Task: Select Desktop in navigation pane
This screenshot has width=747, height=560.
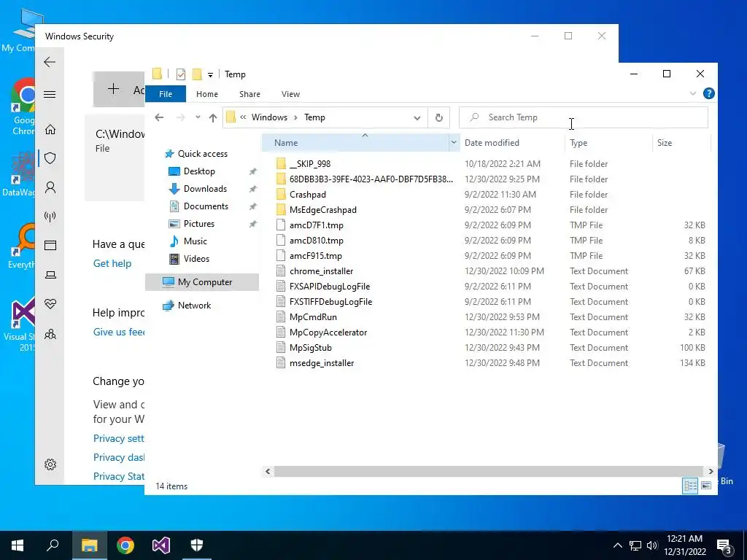Action: click(199, 171)
